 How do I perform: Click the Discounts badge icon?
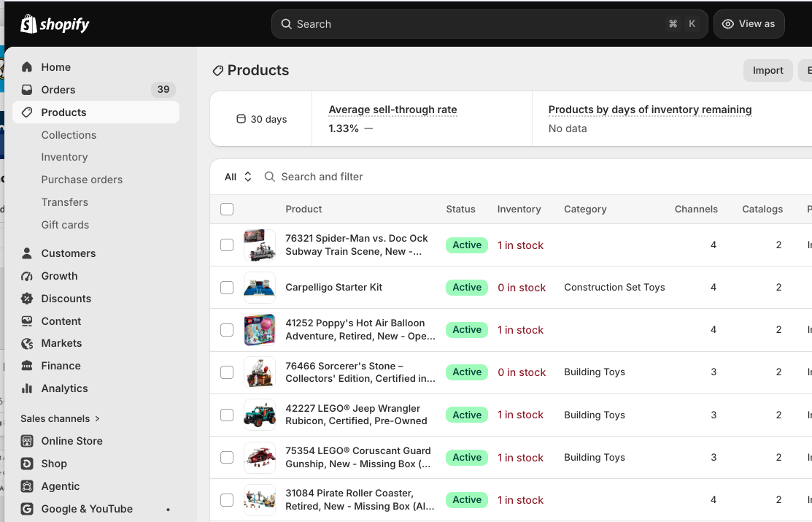tap(27, 299)
